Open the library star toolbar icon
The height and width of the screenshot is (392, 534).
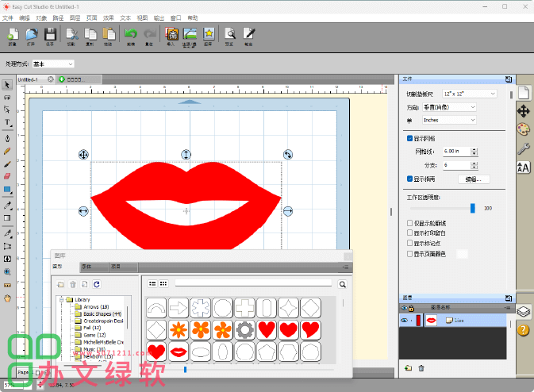(209, 34)
